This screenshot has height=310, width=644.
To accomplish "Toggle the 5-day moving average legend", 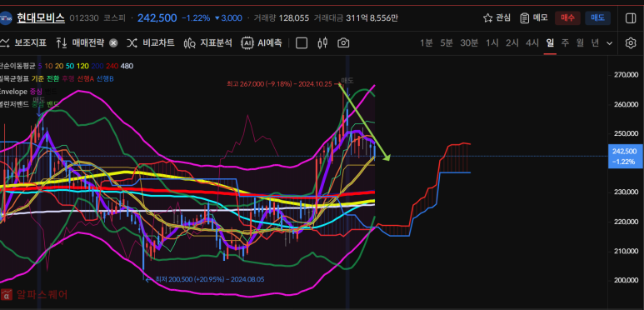I will pyautogui.click(x=40, y=66).
